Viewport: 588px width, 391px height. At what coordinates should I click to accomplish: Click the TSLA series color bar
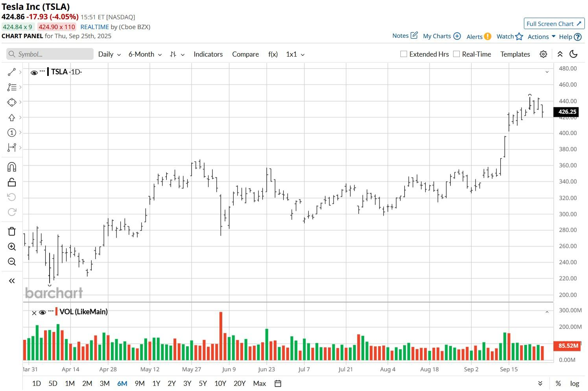coord(48,72)
